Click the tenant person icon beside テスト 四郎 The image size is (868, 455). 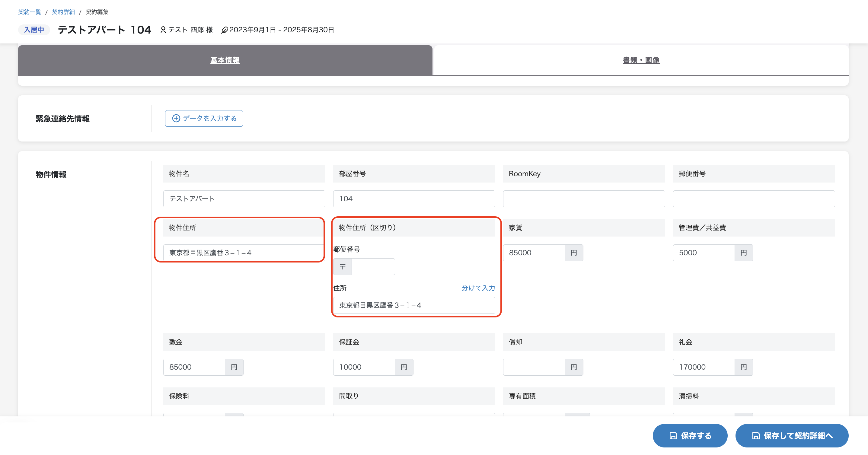click(163, 30)
